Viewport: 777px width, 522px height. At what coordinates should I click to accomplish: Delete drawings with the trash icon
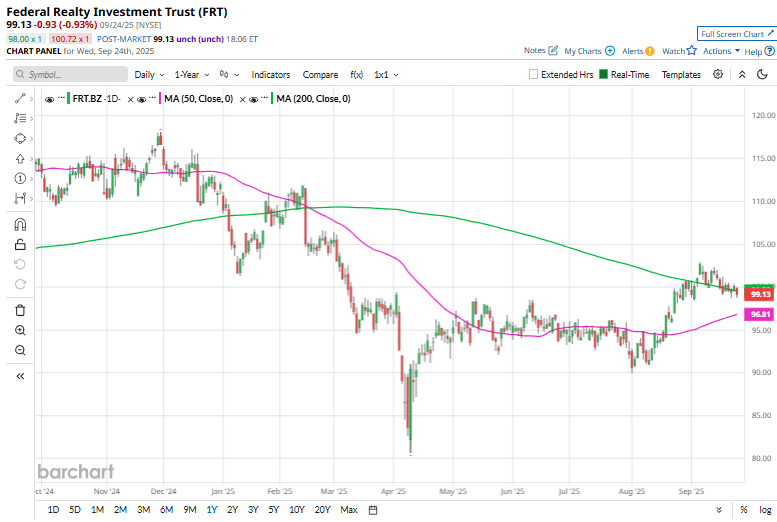(20, 310)
